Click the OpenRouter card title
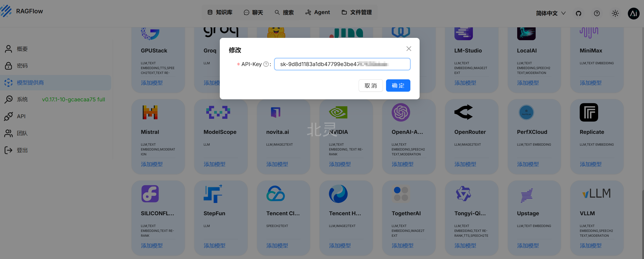 [x=470, y=132]
